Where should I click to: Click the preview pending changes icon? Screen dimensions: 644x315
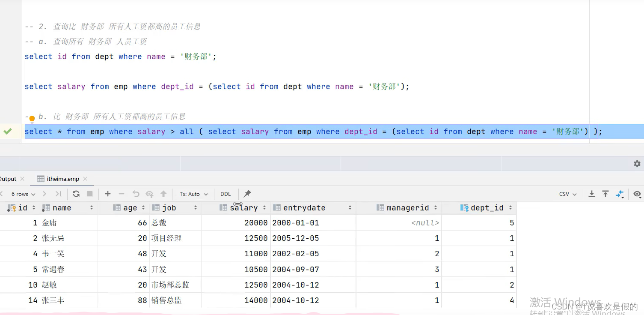tap(150, 194)
